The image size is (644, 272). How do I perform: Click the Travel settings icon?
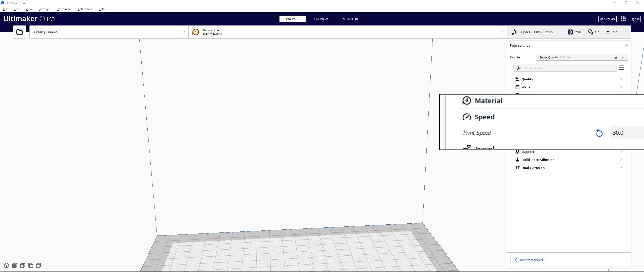point(467,147)
